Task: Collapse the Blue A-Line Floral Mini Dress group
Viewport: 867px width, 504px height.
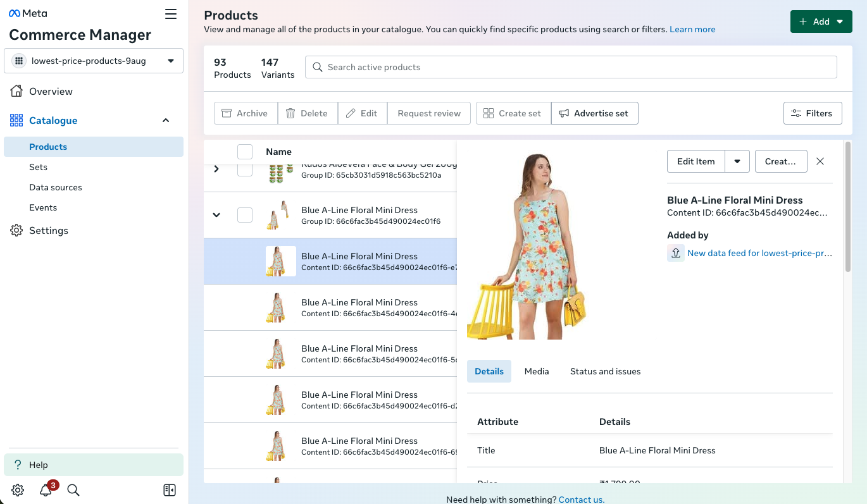Action: [216, 215]
